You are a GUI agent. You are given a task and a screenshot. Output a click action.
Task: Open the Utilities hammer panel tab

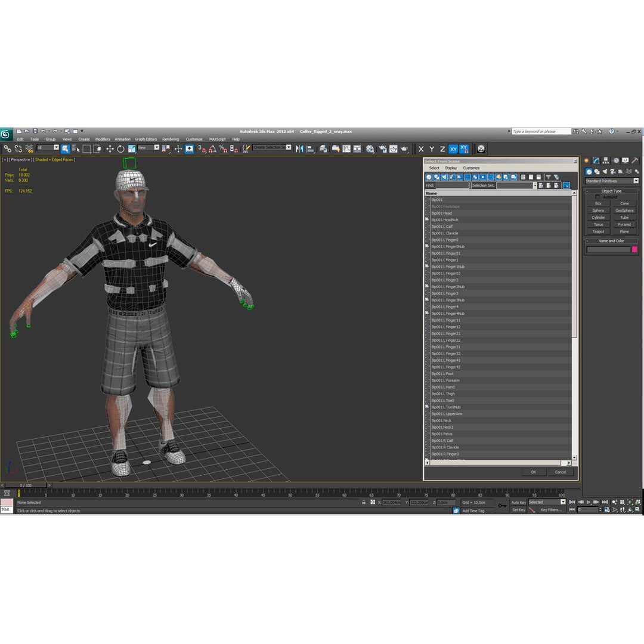tap(635, 160)
